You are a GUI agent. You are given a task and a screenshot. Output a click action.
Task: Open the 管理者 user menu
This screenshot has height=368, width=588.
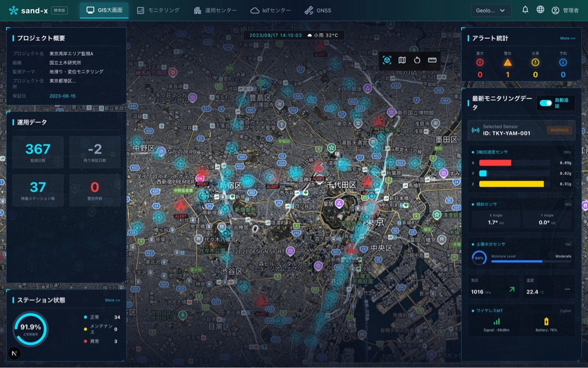[565, 10]
